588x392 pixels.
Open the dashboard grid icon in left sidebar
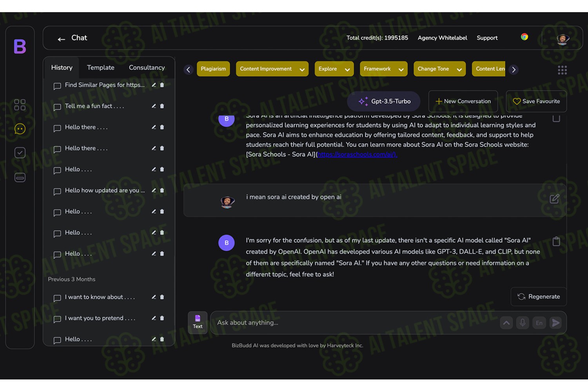20,105
